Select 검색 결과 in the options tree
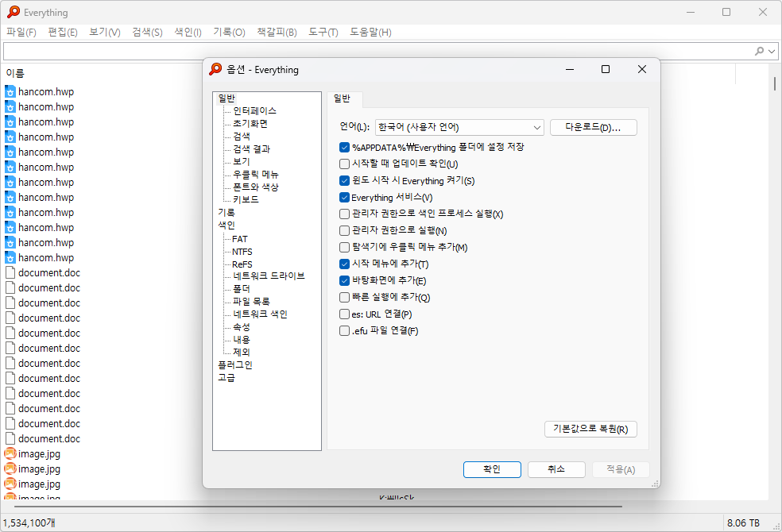782x532 pixels. (251, 149)
